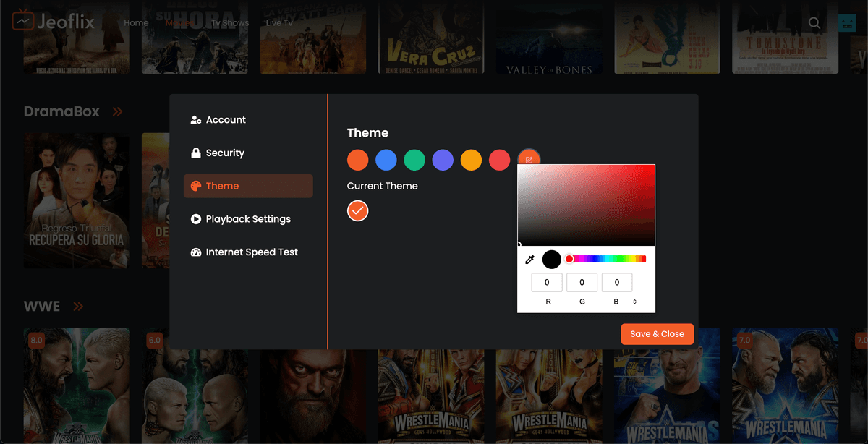Open Live TV from the navigation bar
The height and width of the screenshot is (444, 868).
[278, 22]
